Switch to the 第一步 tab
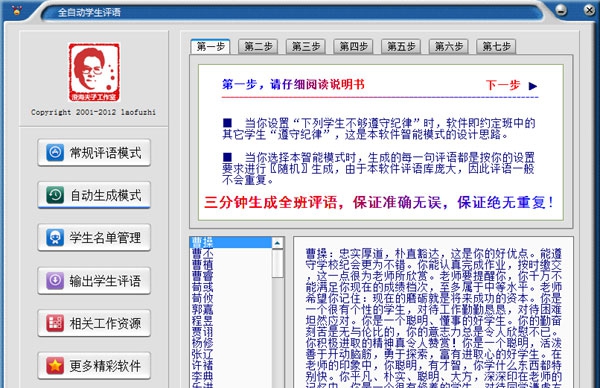The height and width of the screenshot is (388, 600). click(210, 47)
